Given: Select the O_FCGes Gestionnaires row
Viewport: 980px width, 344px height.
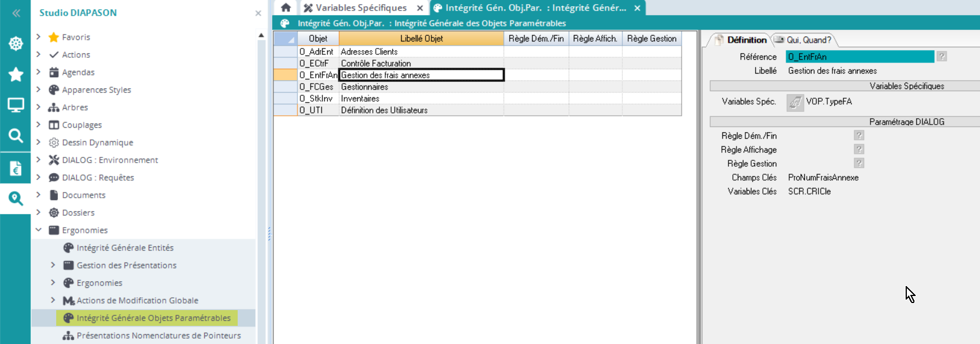Looking at the screenshot, I should click(x=364, y=87).
